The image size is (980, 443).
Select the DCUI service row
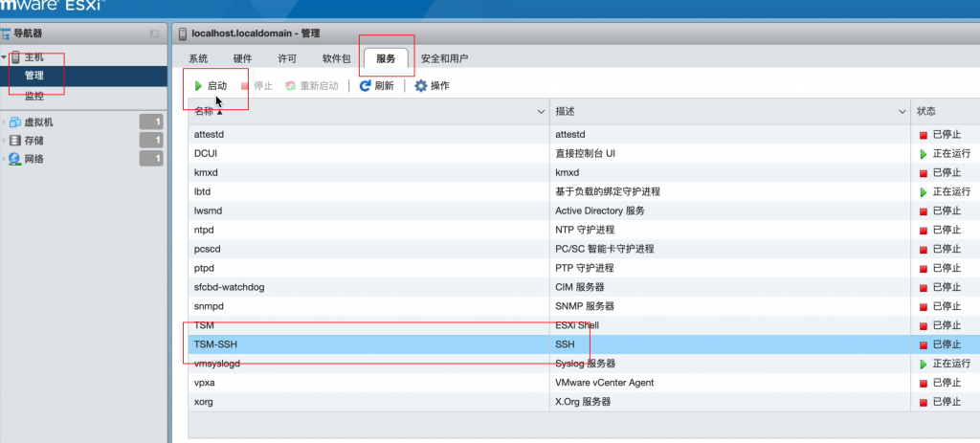584,154
